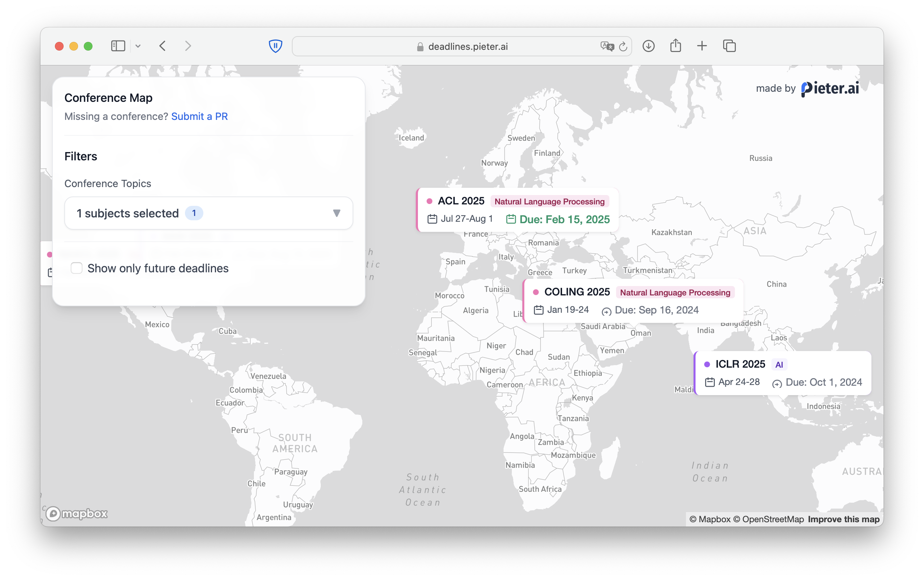Go back using the back arrow
Screen dimensions: 924x580
click(163, 46)
